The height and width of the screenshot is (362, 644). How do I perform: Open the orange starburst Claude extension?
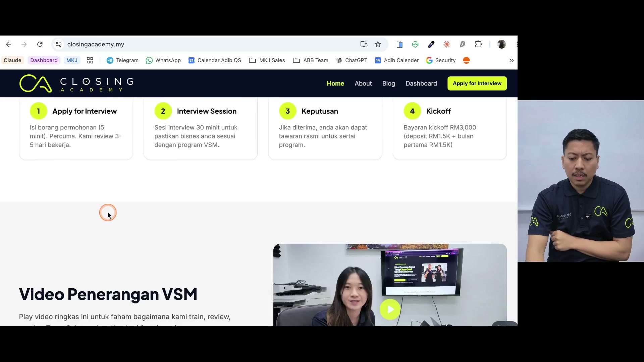447,44
